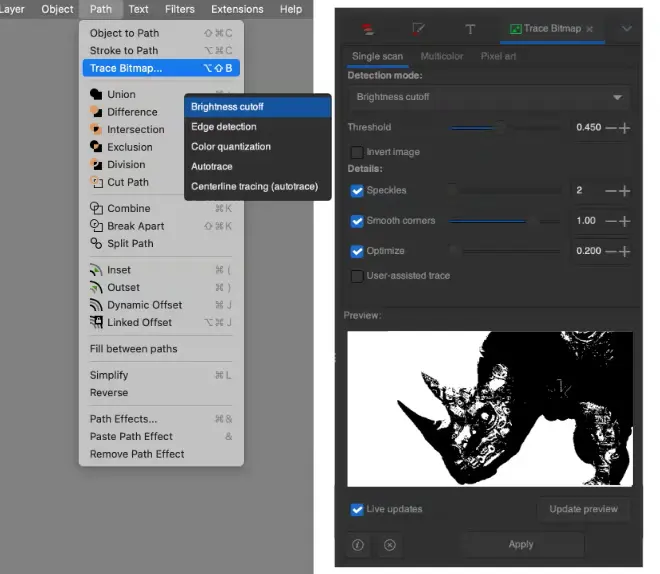The height and width of the screenshot is (574, 660).
Task: Enable the Invert image checkbox
Action: click(357, 152)
